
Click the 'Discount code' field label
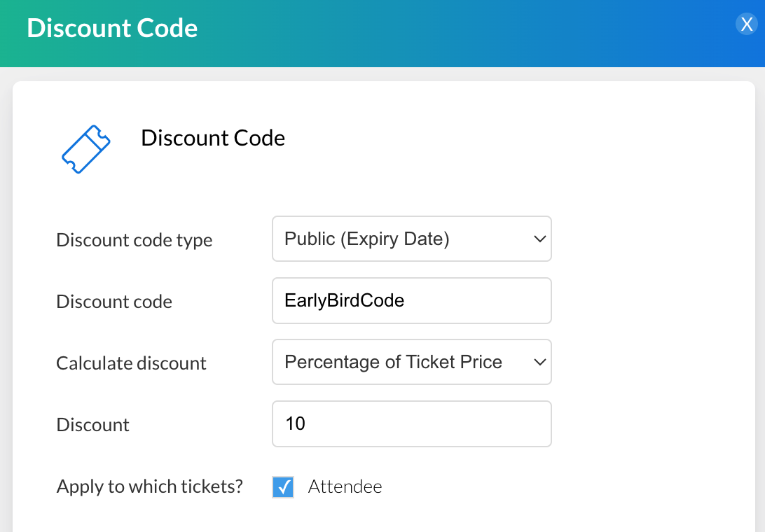click(x=114, y=302)
